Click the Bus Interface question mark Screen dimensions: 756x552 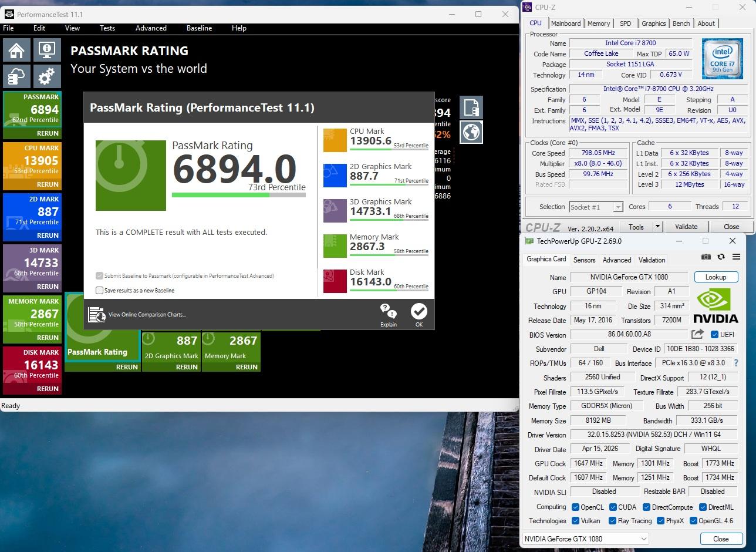[736, 363]
